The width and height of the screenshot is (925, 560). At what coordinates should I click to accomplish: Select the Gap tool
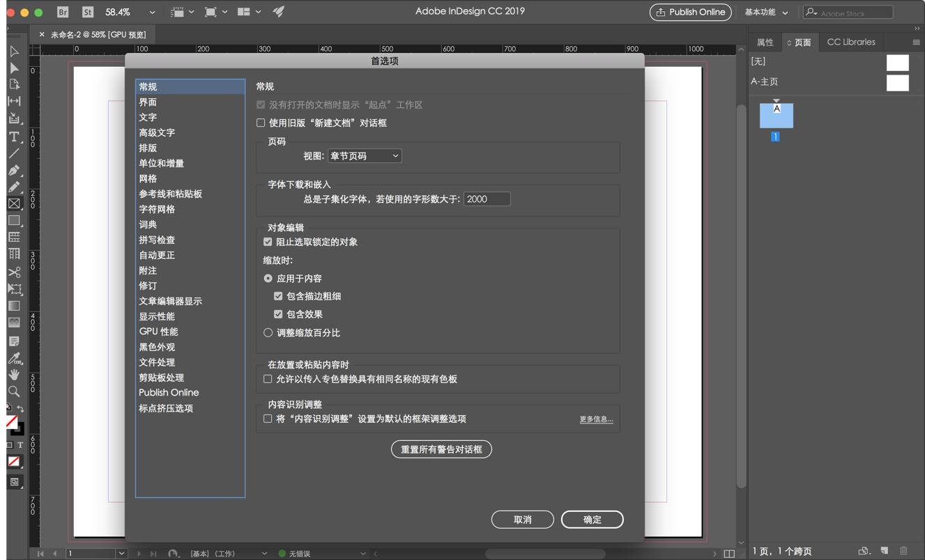[x=14, y=102]
